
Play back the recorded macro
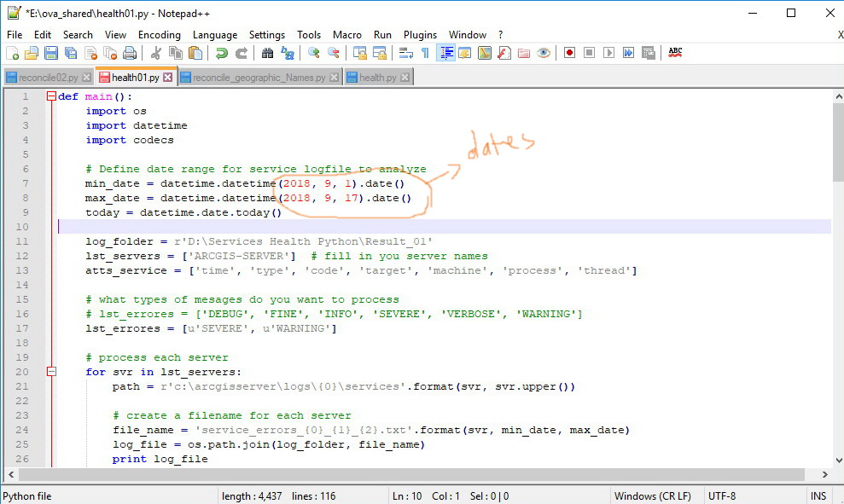coord(608,53)
